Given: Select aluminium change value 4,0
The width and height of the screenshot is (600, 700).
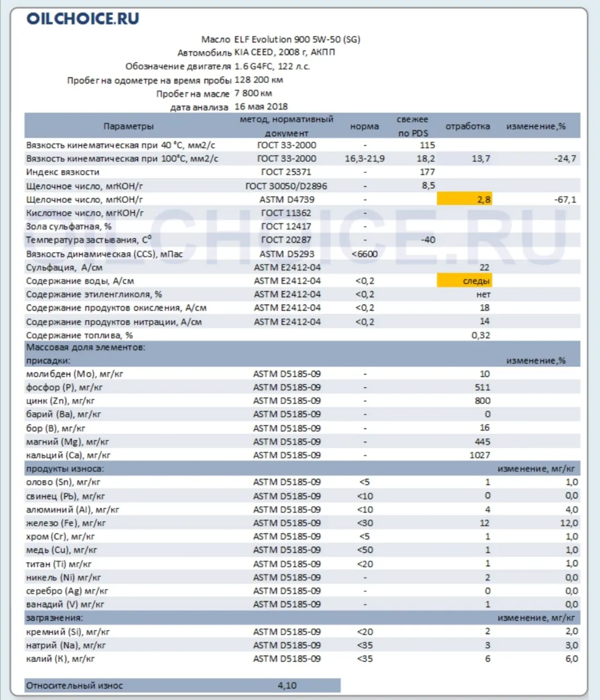Looking at the screenshot, I should (x=572, y=509).
